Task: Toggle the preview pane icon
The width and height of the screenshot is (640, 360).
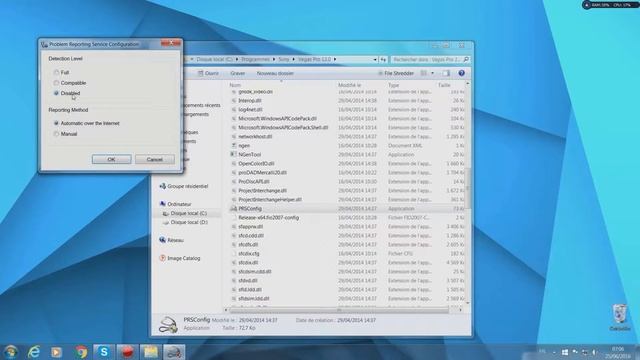Action: pyautogui.click(x=446, y=73)
